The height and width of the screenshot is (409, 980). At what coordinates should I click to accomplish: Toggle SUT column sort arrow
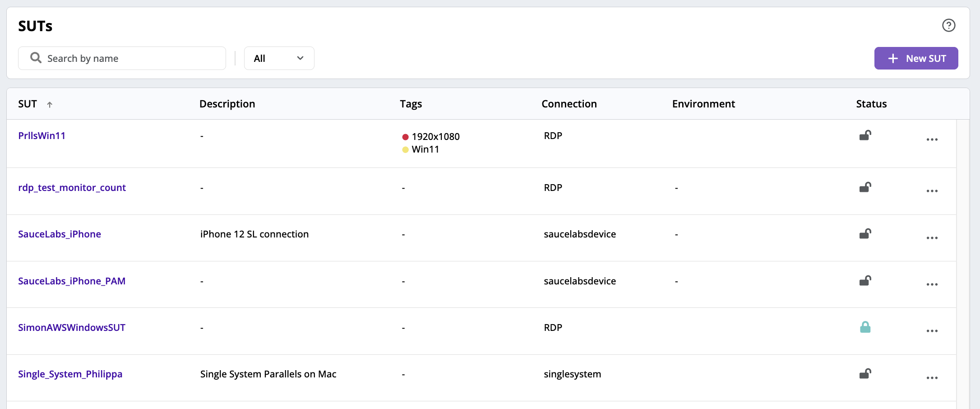click(50, 104)
